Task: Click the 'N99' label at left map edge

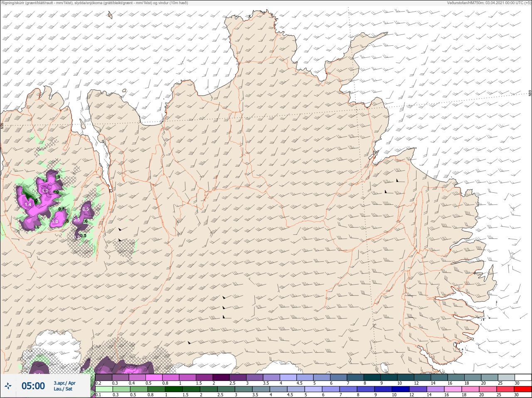Action: (2, 125)
